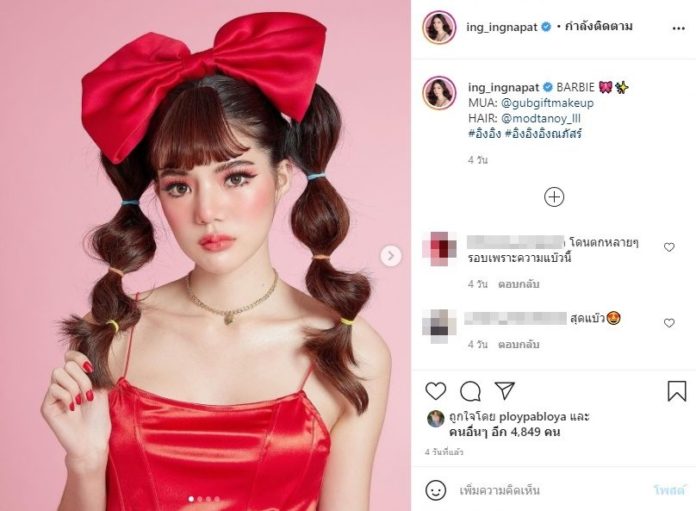Image resolution: width=696 pixels, height=511 pixels.
Task: Open the @modtanoy_lll mention link
Action: pyautogui.click(x=541, y=119)
